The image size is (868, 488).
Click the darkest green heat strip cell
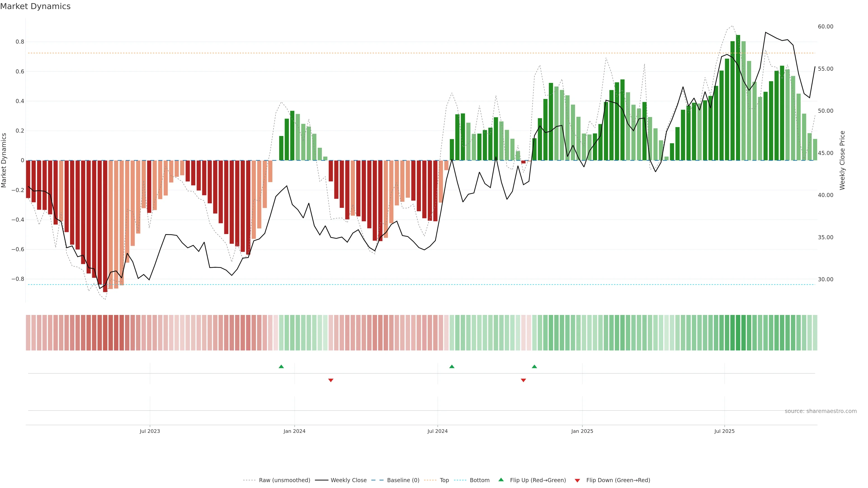tap(738, 332)
